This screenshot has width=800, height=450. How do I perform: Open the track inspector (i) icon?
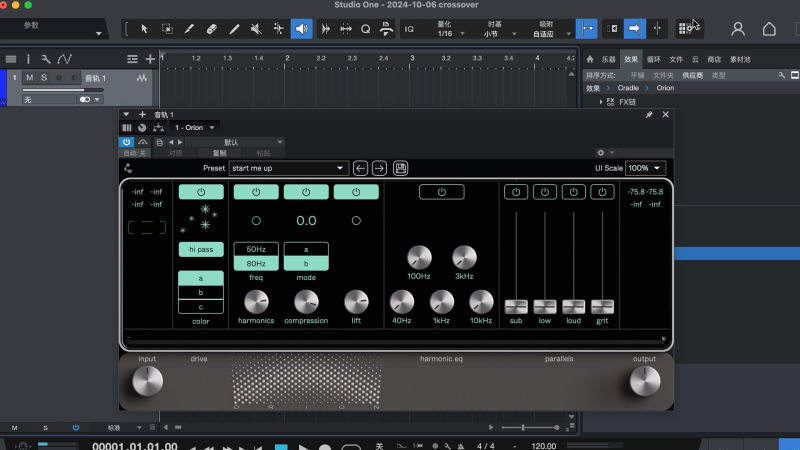click(x=28, y=59)
